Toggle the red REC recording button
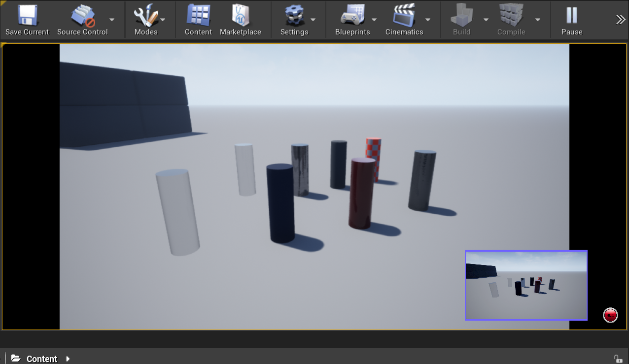The image size is (629, 364). [x=610, y=315]
